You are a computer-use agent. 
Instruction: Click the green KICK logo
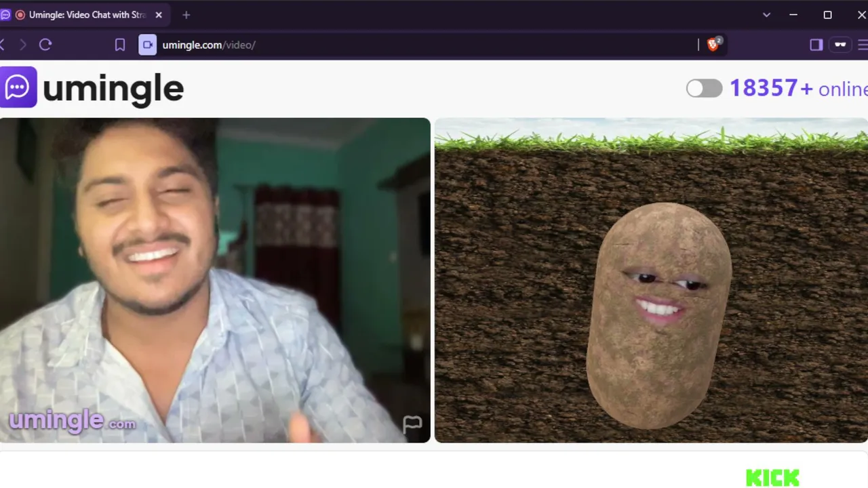(772, 478)
